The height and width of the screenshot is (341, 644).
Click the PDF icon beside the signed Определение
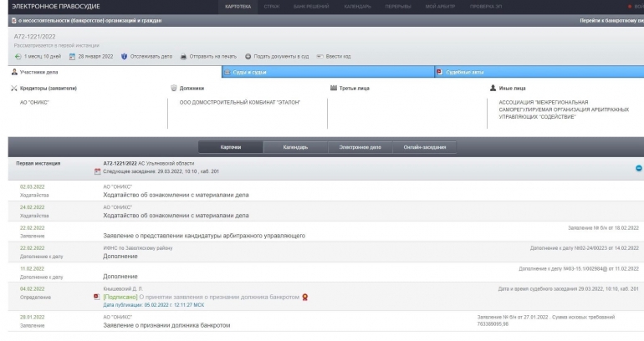96,297
